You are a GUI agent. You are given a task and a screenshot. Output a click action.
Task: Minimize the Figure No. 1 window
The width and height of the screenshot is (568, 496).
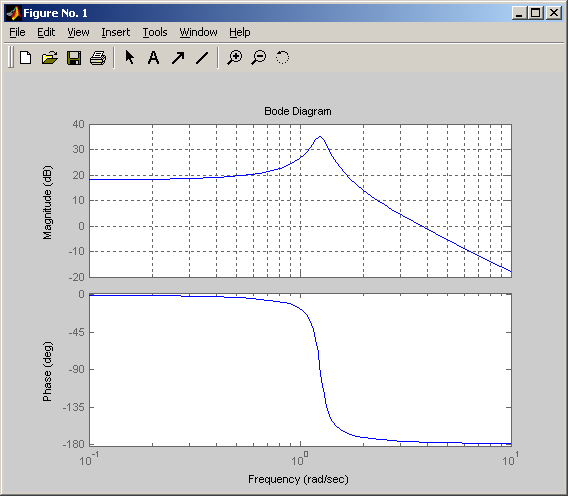point(519,13)
